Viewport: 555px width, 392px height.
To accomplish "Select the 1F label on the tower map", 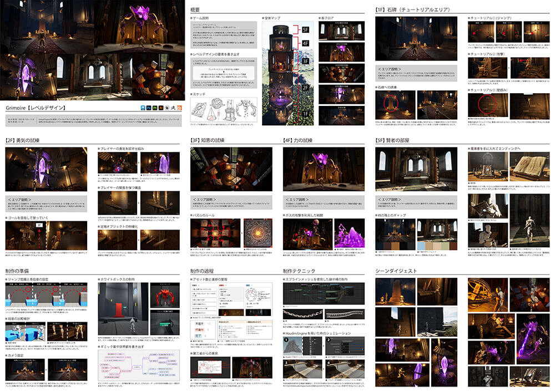I will tap(306, 113).
